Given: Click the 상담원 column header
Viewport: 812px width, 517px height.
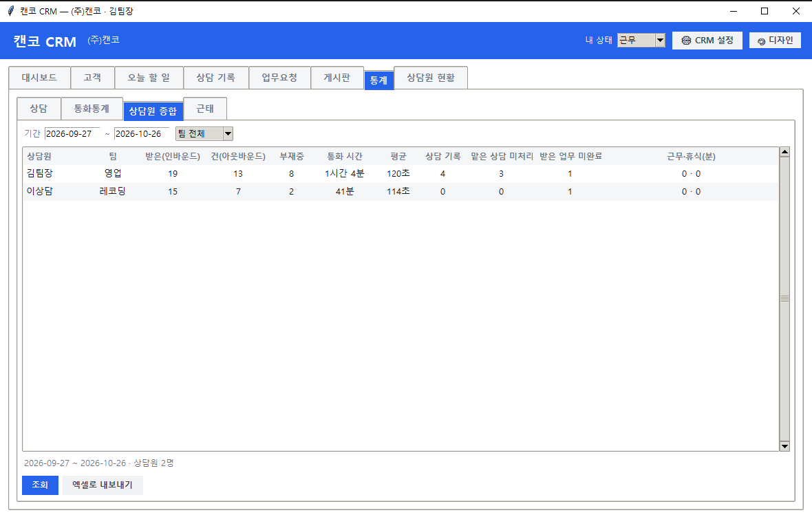Looking at the screenshot, I should click(x=39, y=156).
